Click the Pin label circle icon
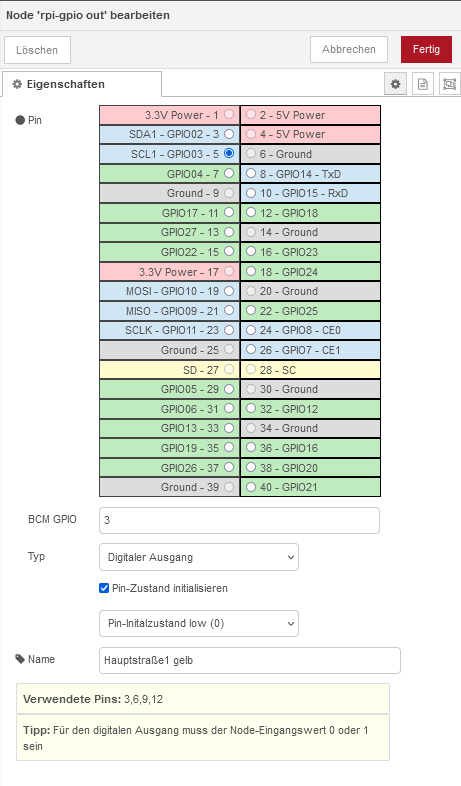The height and width of the screenshot is (786, 461). pos(20,120)
